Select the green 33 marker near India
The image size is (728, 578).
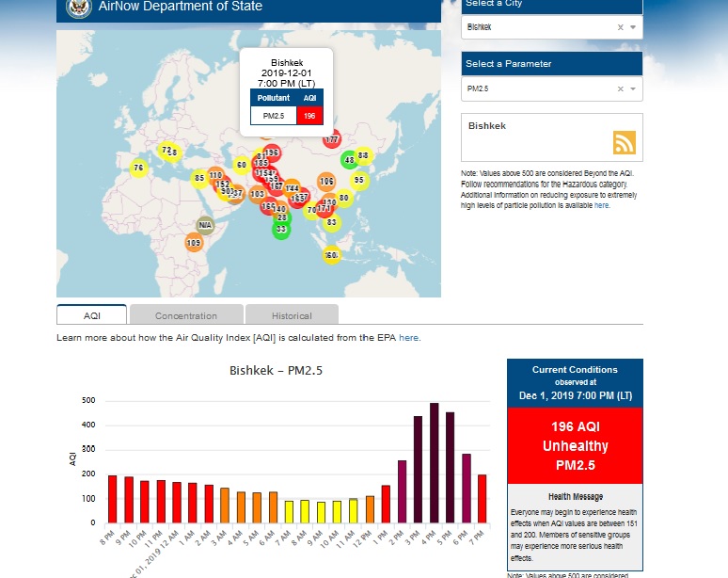(x=281, y=229)
